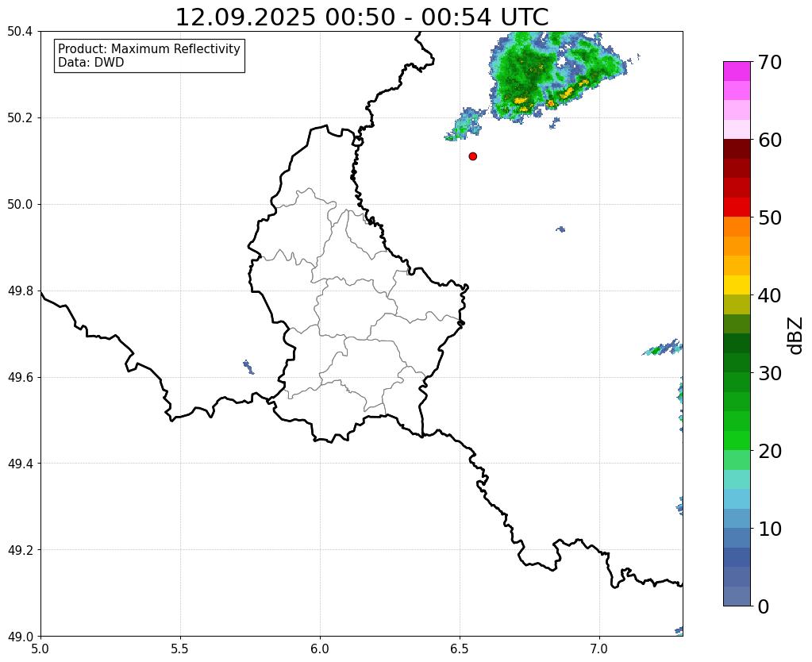
Task: Click the orange colorbar segment near 50
Action: pos(737,226)
